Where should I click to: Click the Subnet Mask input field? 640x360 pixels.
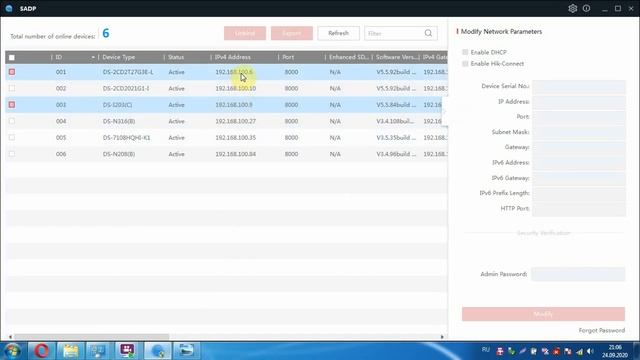tap(579, 132)
